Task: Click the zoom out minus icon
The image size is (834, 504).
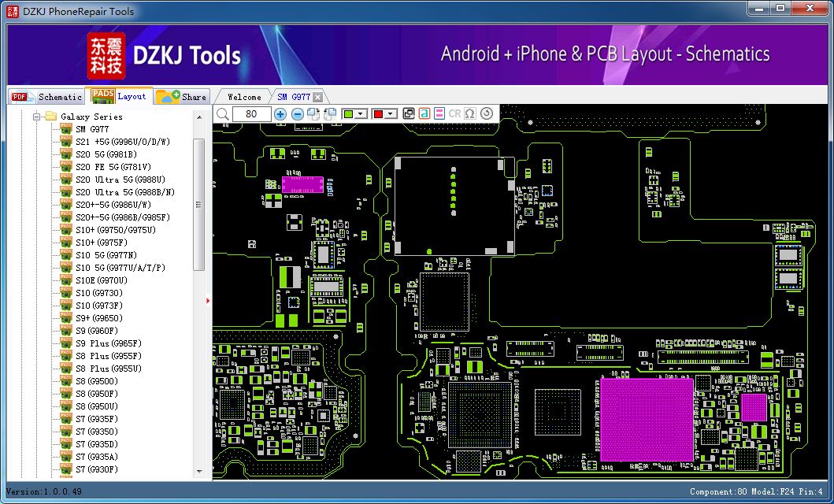Action: [x=298, y=113]
